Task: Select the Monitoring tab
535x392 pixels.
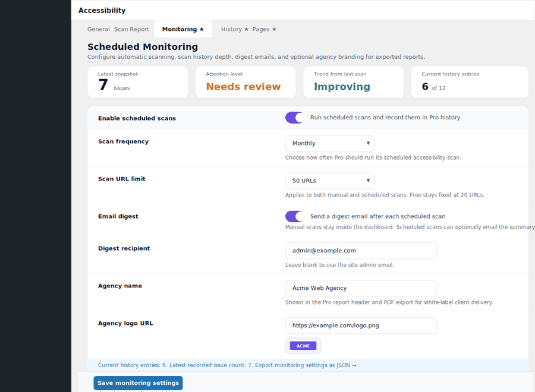Action: (183, 29)
